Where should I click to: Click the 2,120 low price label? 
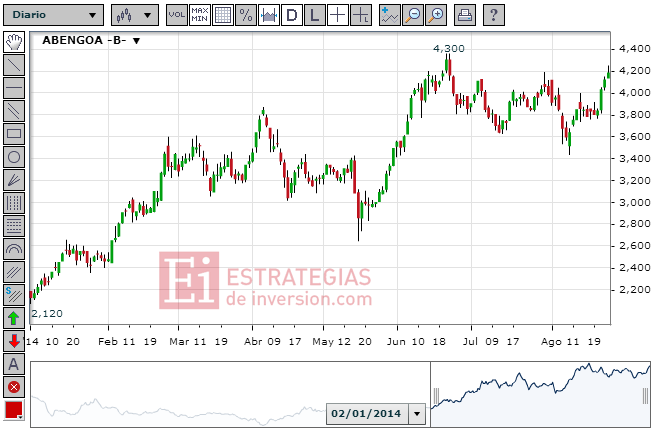(x=47, y=314)
